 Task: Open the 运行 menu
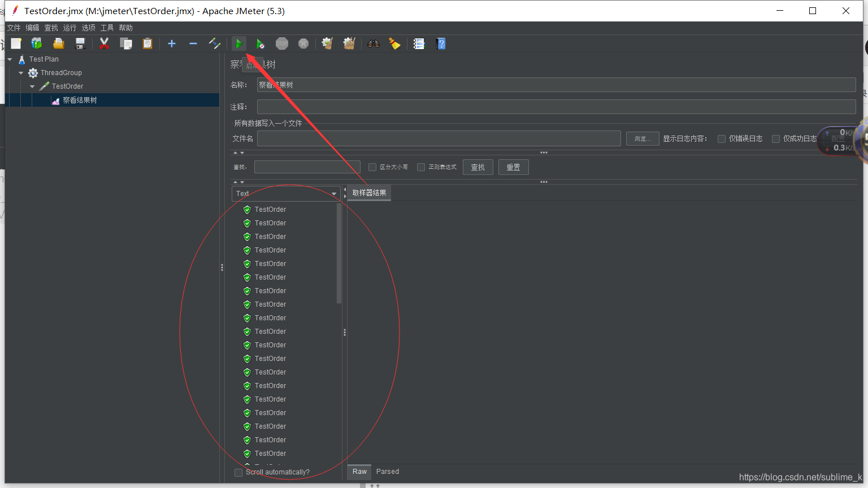70,28
